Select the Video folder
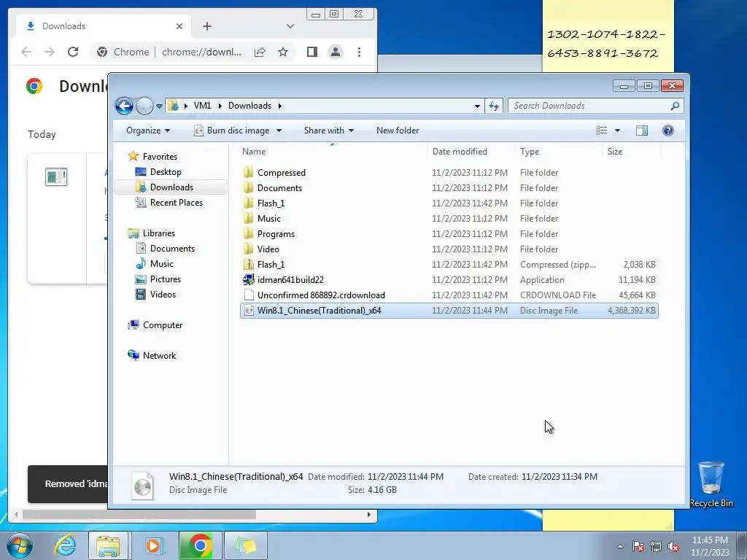 tap(449, 249)
